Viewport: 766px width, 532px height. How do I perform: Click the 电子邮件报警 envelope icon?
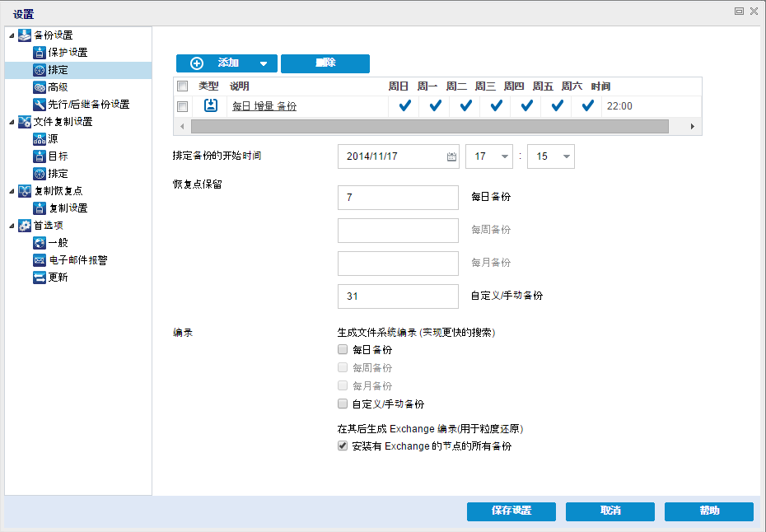pyautogui.click(x=39, y=260)
